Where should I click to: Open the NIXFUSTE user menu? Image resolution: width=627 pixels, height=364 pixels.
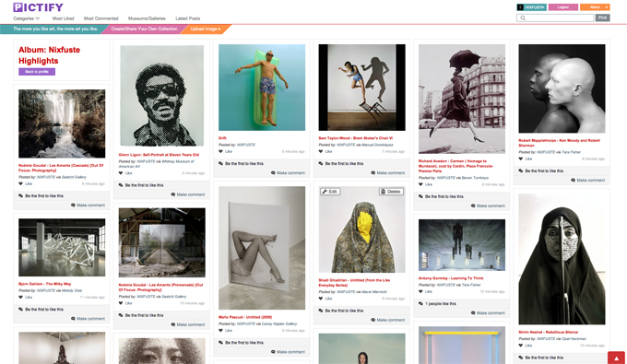pyautogui.click(x=535, y=7)
